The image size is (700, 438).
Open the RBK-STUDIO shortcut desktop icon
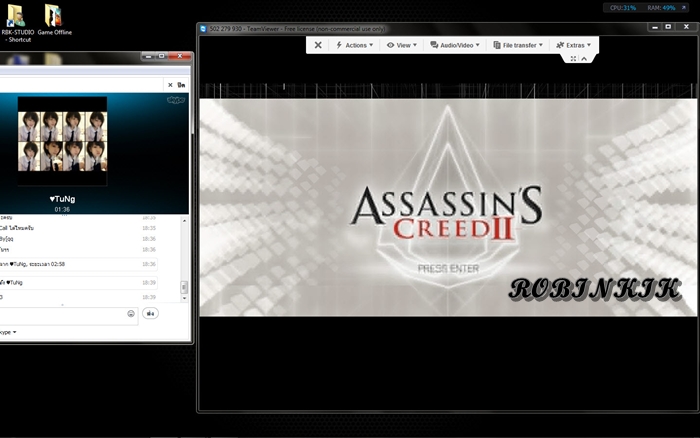(17, 22)
